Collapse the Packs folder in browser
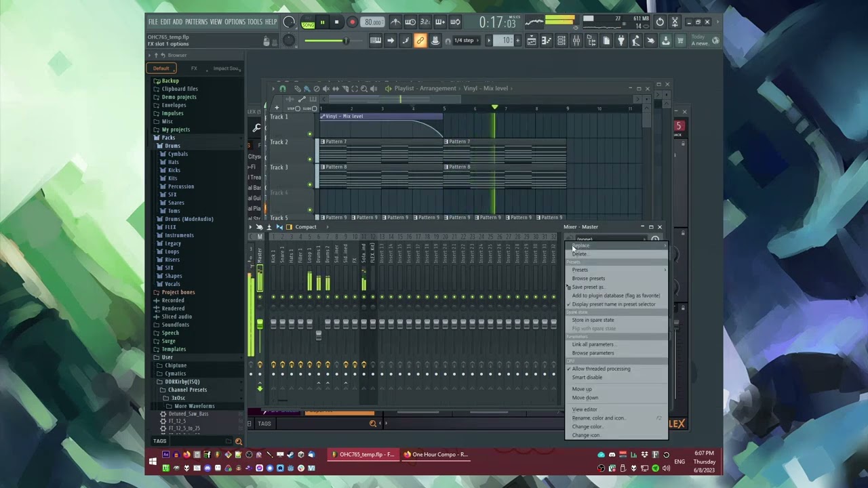This screenshot has width=868, height=488. [x=167, y=138]
